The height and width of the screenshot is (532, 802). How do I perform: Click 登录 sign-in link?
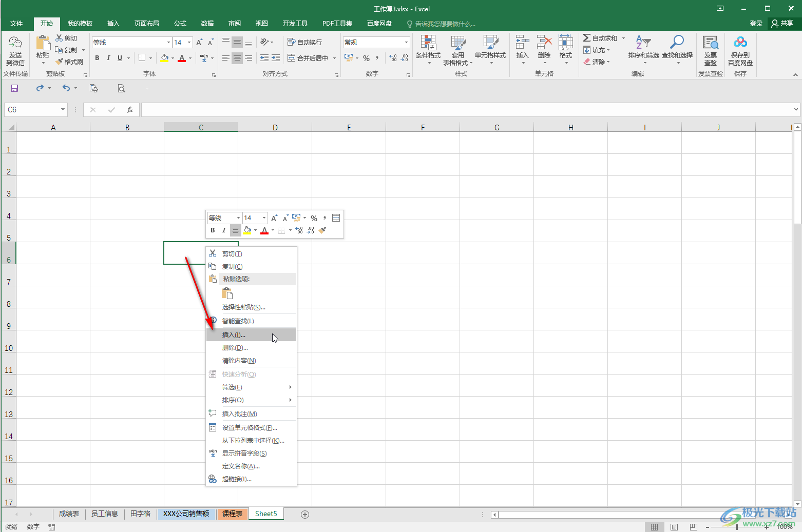[x=756, y=24]
